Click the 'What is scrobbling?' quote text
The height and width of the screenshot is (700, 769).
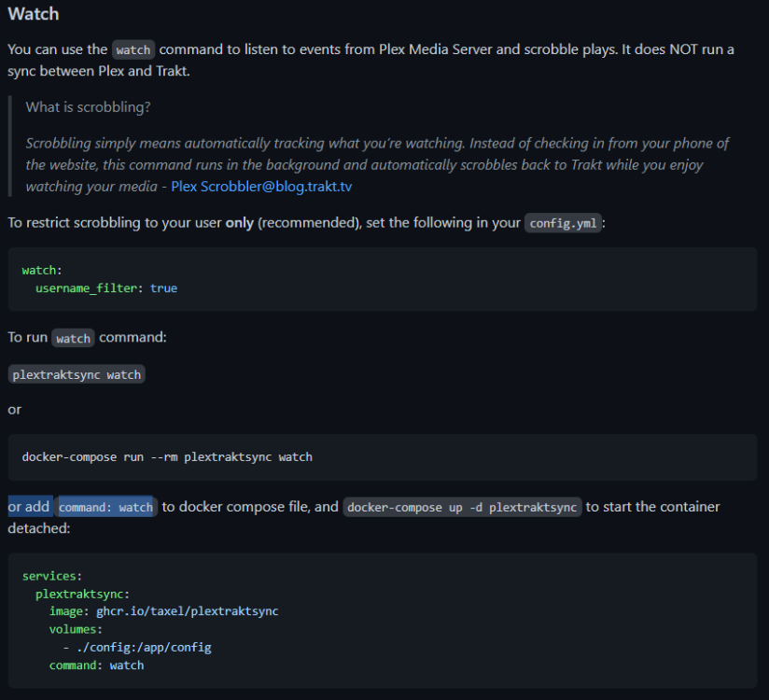[89, 107]
